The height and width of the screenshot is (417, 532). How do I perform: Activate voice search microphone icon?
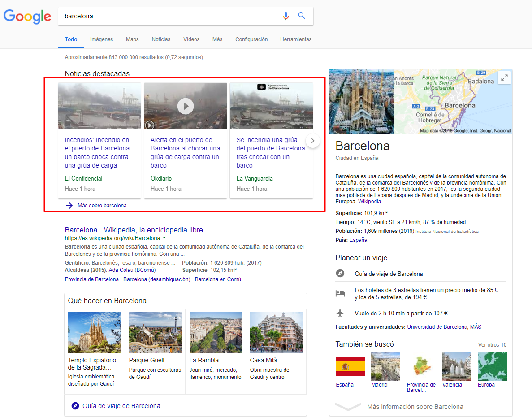tap(285, 16)
